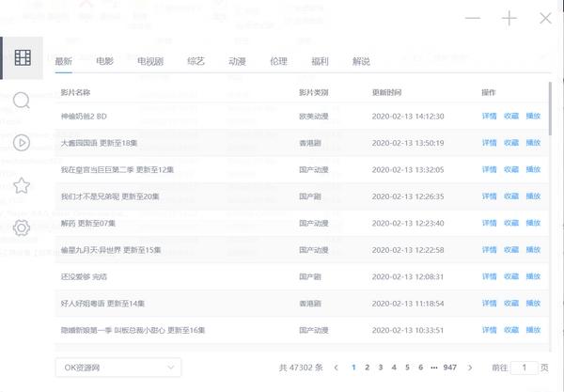This screenshot has height=392, width=564.
Task: Switch to the 伦理 tab
Action: [x=279, y=61]
